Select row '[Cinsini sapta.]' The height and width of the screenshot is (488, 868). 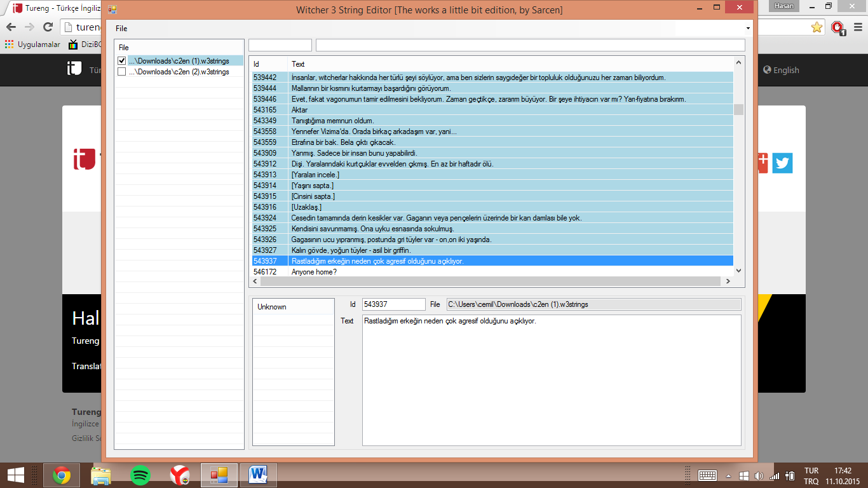(491, 196)
